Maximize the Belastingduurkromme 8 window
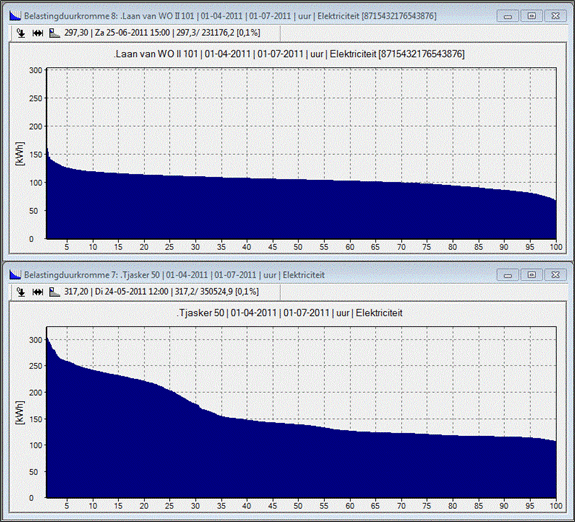This screenshot has height=522, width=576. (531, 16)
